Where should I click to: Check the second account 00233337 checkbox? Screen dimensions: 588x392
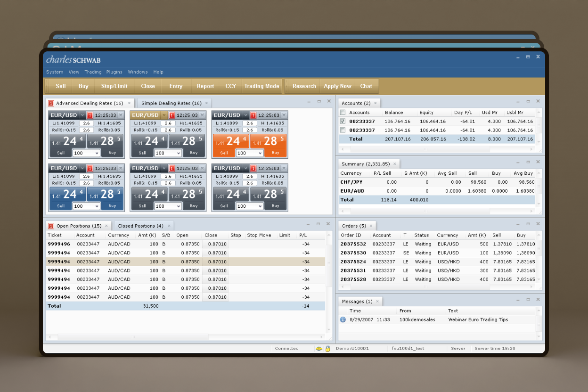click(x=343, y=130)
